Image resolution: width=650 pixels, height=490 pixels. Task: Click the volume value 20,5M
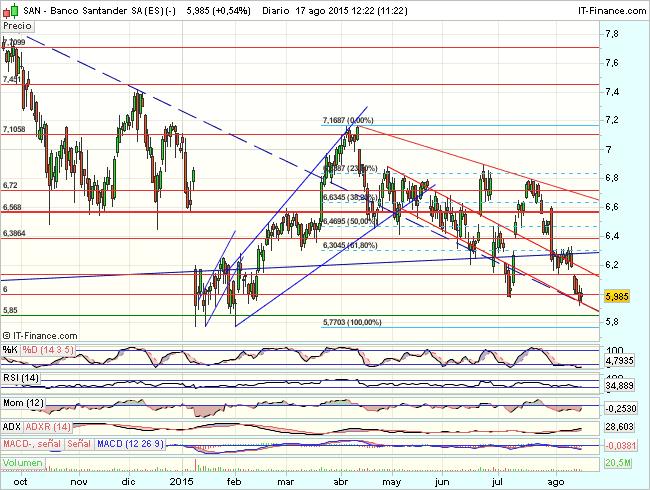click(618, 463)
